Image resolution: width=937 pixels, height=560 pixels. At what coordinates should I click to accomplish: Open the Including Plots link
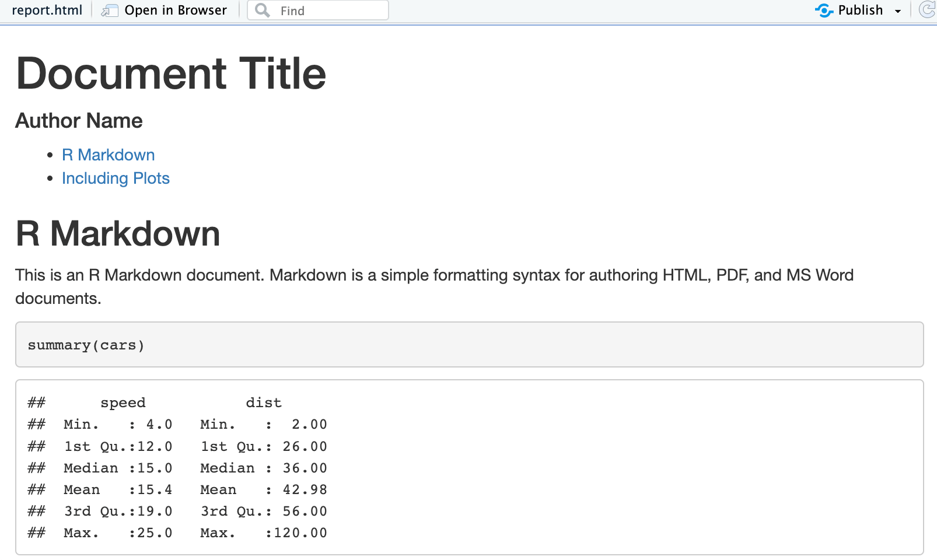tap(116, 178)
